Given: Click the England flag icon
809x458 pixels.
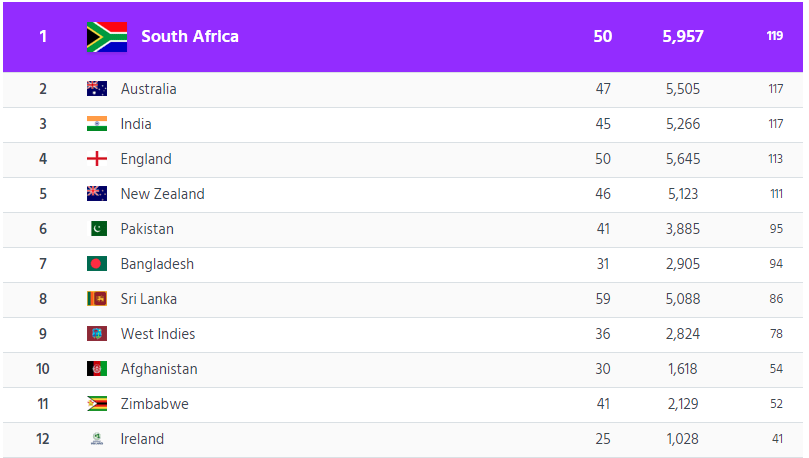Looking at the screenshot, I should (97, 159).
